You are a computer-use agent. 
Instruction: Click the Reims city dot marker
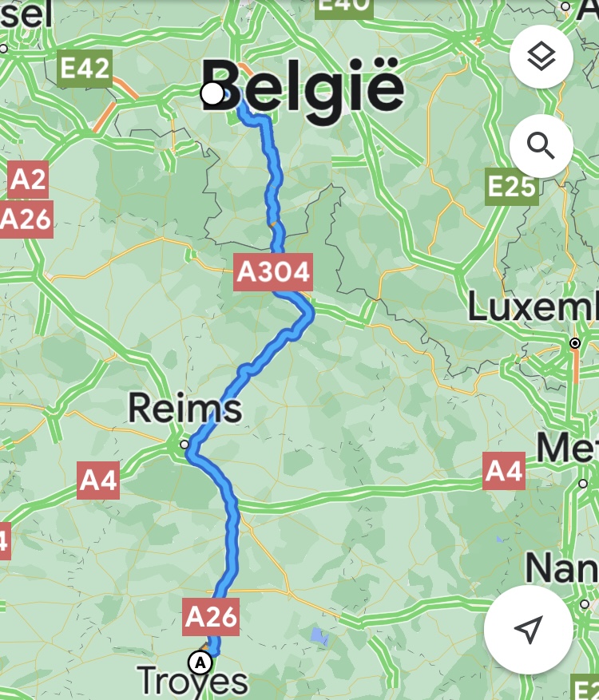(184, 445)
